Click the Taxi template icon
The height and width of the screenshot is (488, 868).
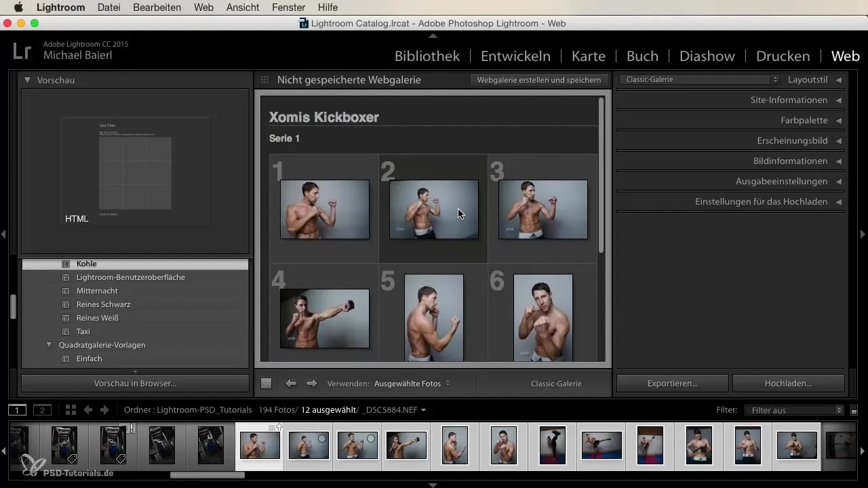(x=66, y=331)
